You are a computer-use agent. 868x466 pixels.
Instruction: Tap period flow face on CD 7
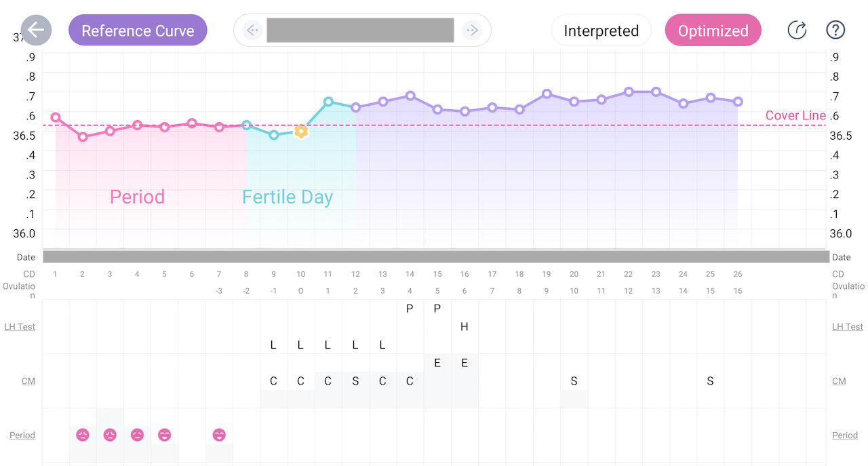click(x=219, y=435)
